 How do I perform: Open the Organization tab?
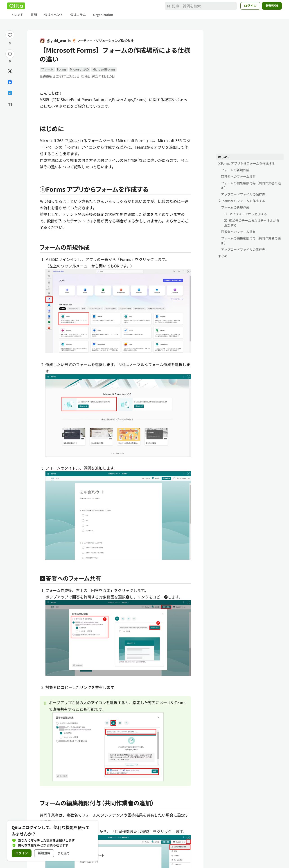click(x=103, y=15)
